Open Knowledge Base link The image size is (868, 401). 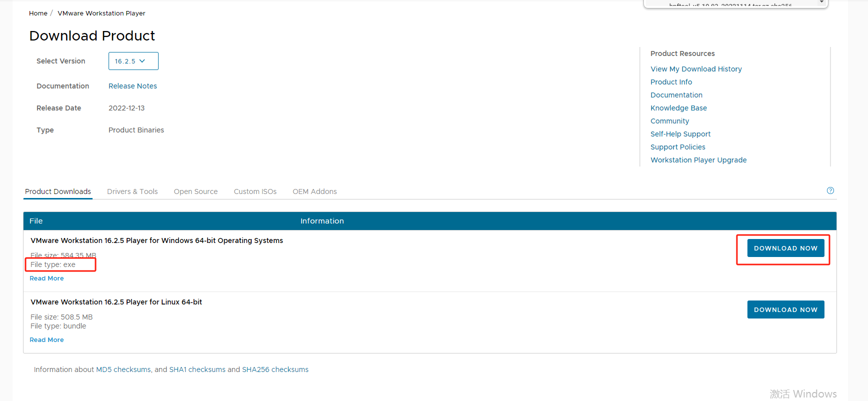pyautogui.click(x=678, y=108)
